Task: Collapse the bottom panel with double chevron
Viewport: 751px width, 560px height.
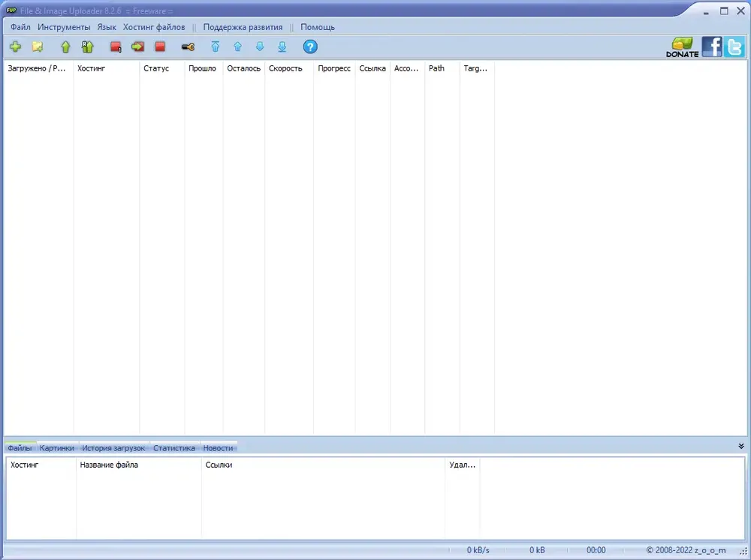Action: pyautogui.click(x=741, y=446)
